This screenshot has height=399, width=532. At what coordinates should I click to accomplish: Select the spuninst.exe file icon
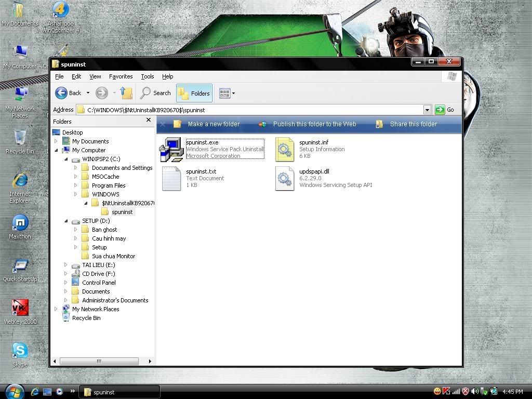171,150
